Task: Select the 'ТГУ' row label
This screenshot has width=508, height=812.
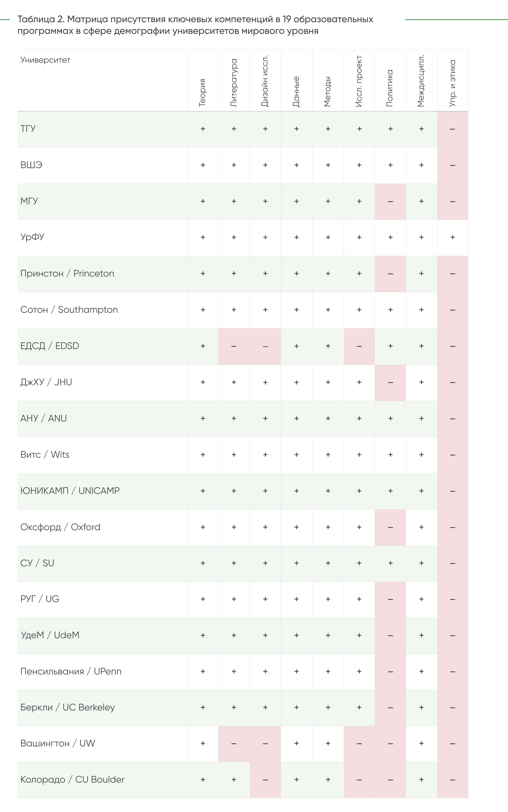Action: point(28,129)
